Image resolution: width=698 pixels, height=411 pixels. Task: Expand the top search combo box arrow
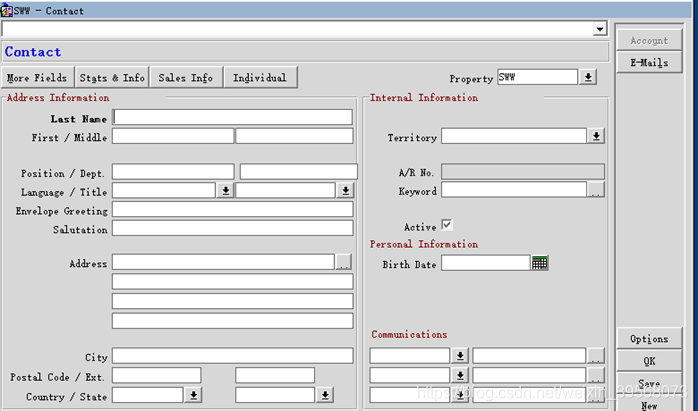[x=600, y=29]
